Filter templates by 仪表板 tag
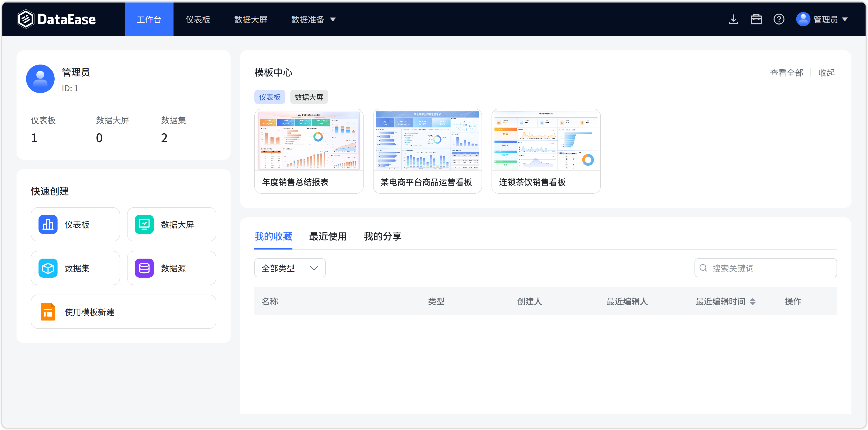This screenshot has width=868, height=430. pos(270,97)
